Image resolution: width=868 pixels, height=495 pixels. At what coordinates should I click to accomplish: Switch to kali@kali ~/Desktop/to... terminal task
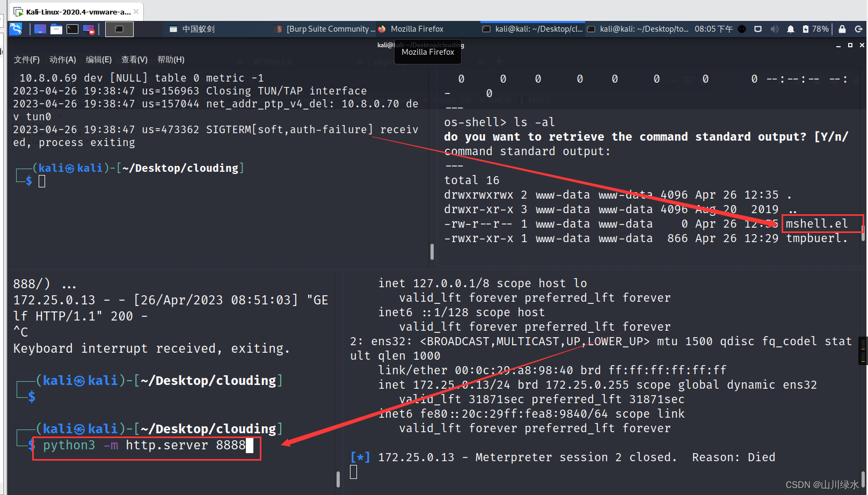coord(638,29)
